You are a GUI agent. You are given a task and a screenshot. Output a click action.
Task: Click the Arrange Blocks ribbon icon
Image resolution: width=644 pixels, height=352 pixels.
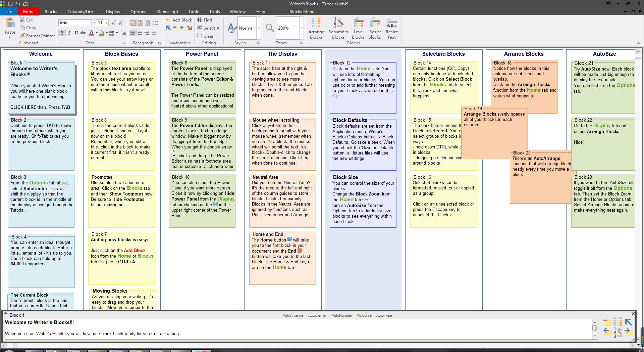(316, 28)
